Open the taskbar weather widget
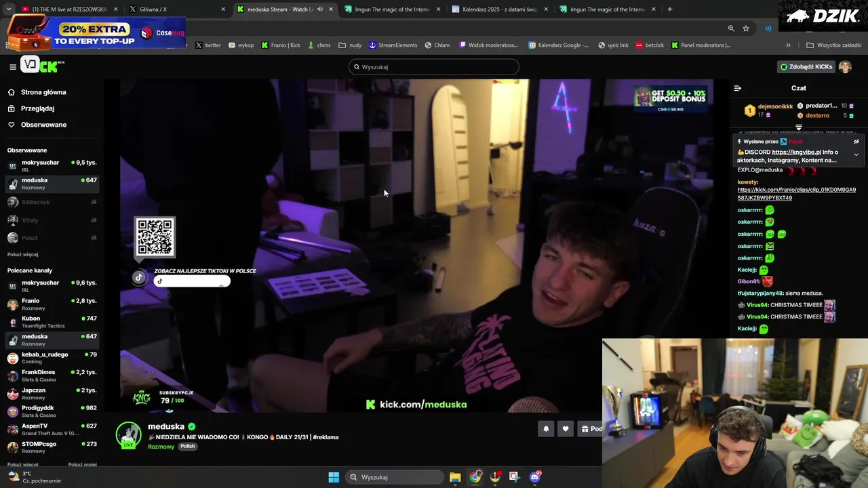This screenshot has width=868, height=488. [34, 477]
